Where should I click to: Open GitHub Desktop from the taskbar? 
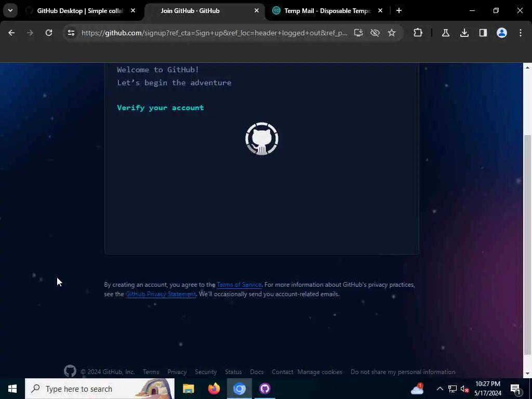pyautogui.click(x=264, y=389)
